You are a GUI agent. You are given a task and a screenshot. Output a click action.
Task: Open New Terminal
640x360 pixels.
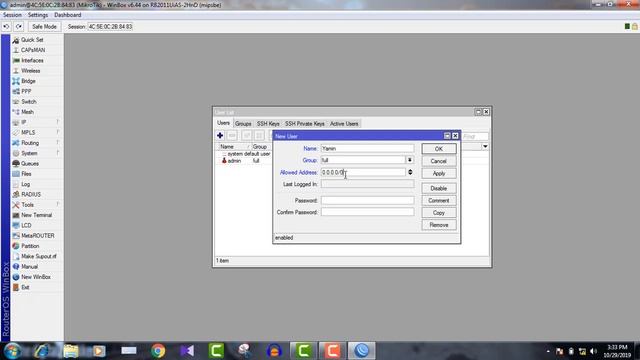point(36,215)
